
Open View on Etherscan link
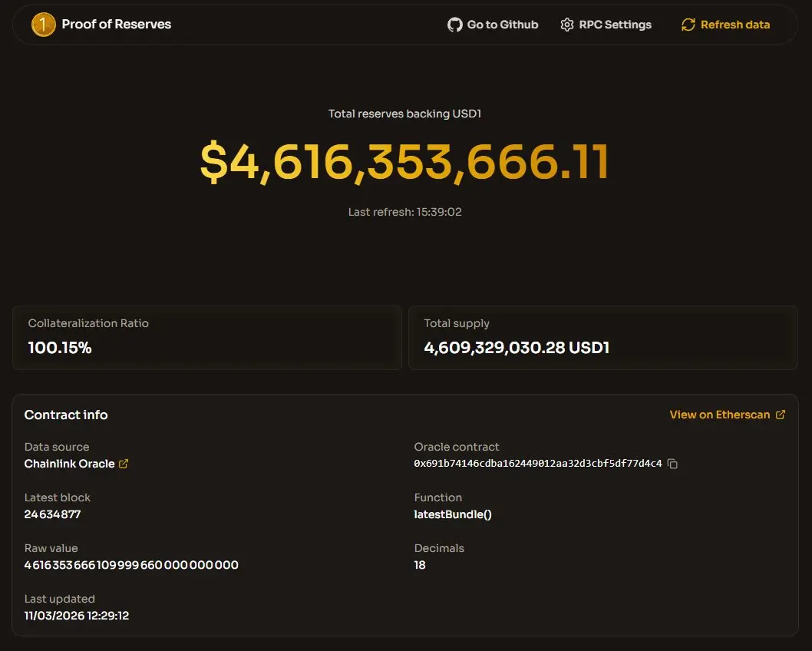click(727, 415)
